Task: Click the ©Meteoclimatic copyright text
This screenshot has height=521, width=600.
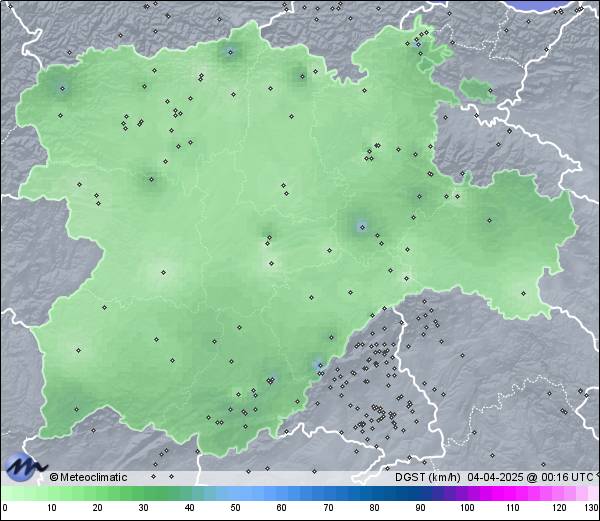Action: click(88, 477)
